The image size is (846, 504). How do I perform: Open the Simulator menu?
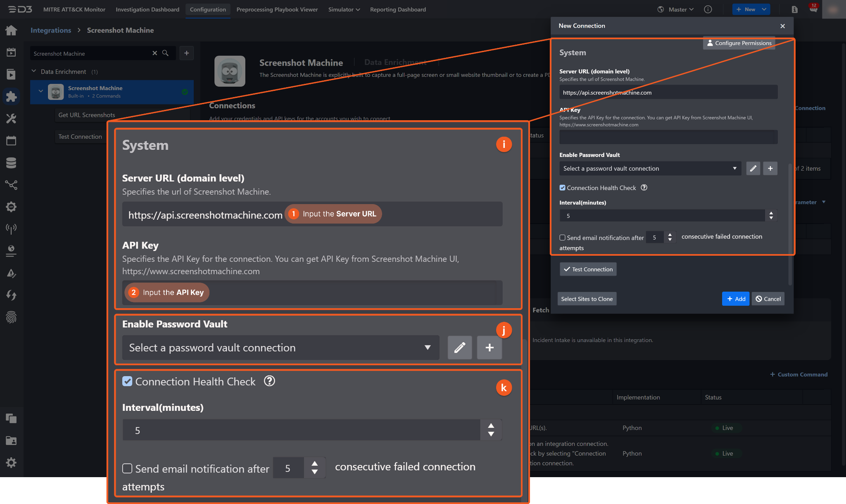(x=344, y=10)
